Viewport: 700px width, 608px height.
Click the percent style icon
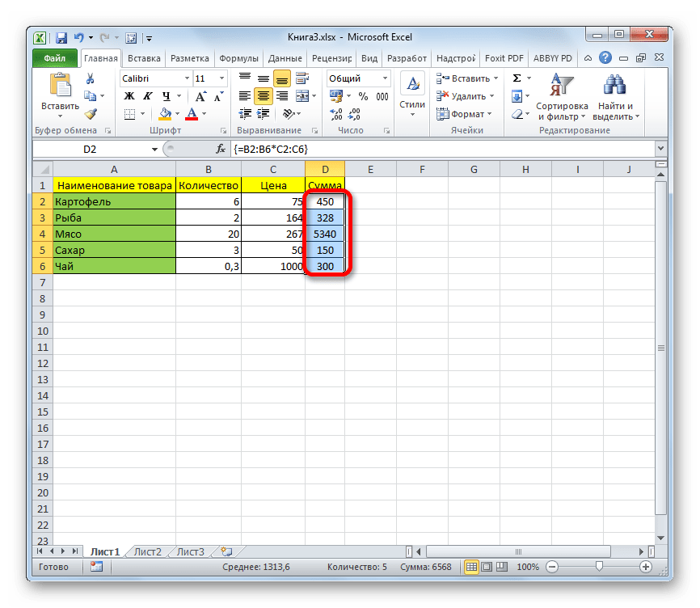coord(363,96)
